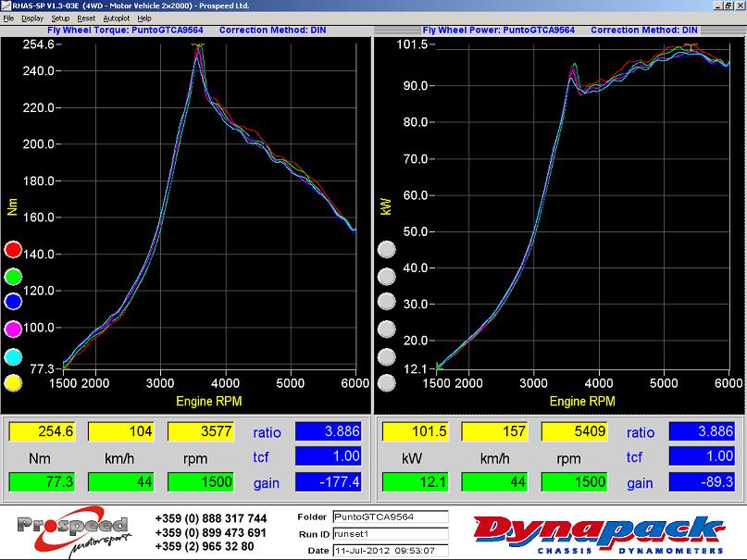Click the yellow run color circle
The width and height of the screenshot is (747, 560).
(x=13, y=382)
